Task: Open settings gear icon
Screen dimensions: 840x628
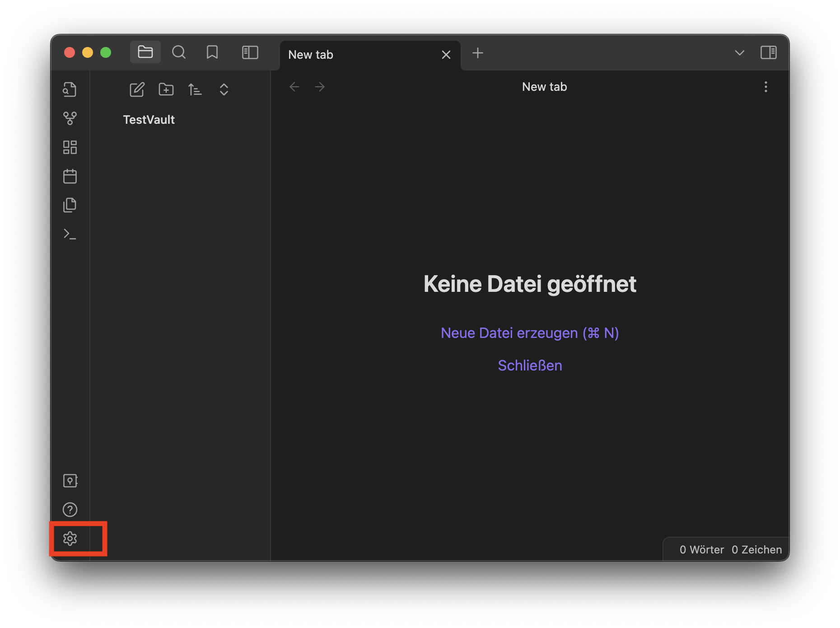Action: [x=70, y=539]
